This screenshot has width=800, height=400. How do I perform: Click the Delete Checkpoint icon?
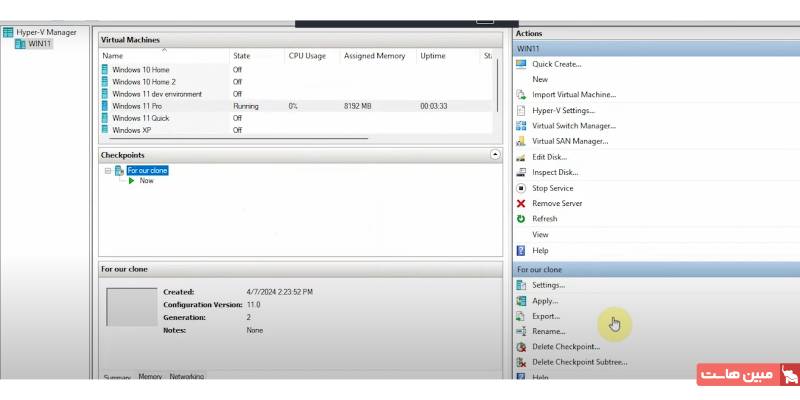521,347
